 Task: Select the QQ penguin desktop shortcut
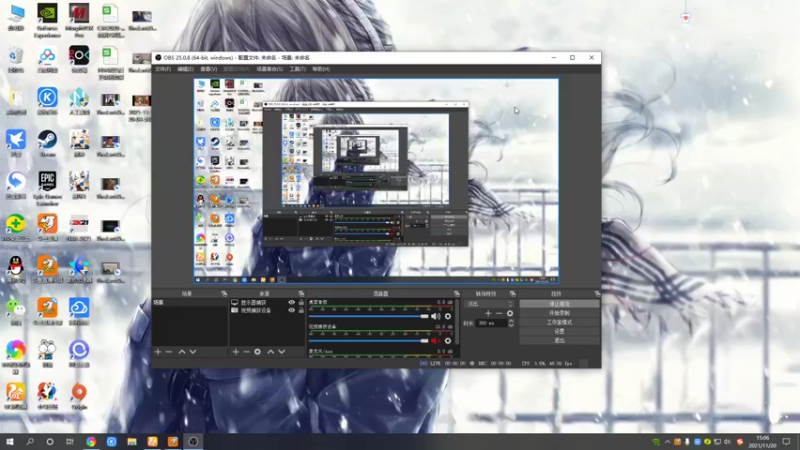pos(16,269)
